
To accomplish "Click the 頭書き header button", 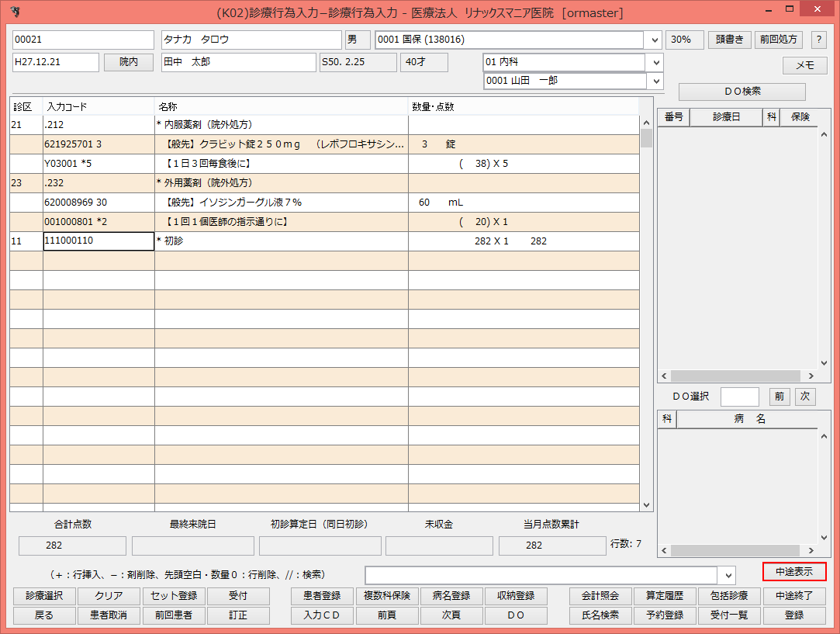I will (728, 40).
